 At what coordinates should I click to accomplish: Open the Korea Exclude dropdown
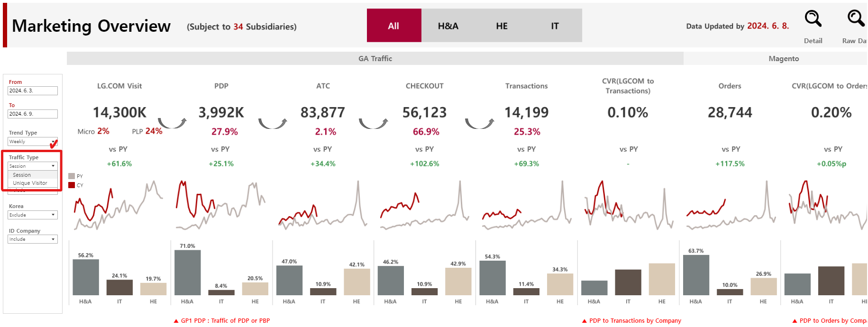tap(32, 215)
